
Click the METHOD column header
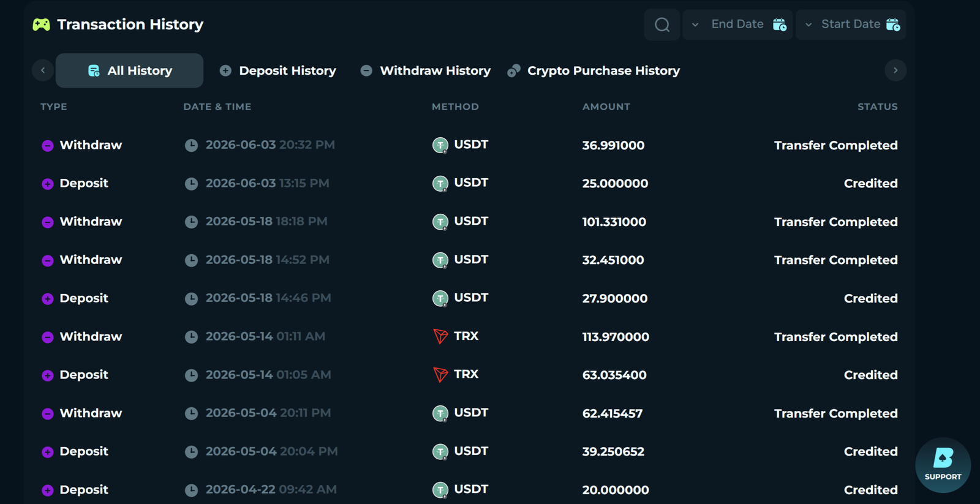tap(455, 107)
